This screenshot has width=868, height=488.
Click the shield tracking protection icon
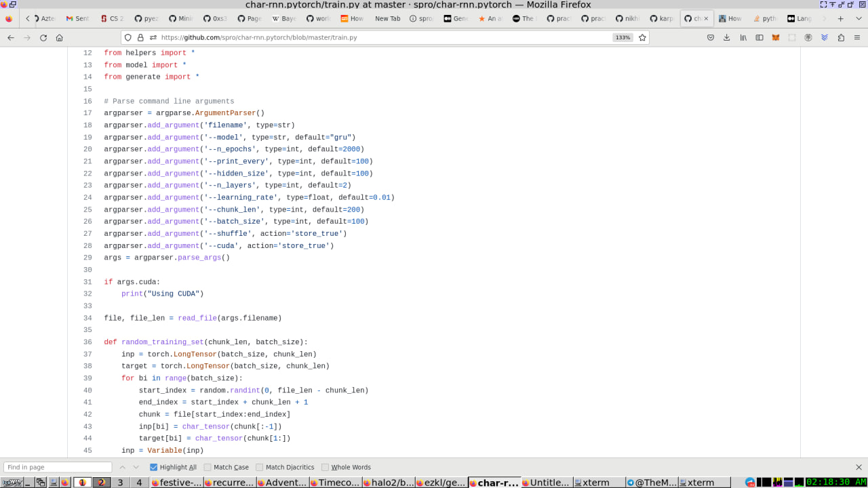tap(128, 38)
